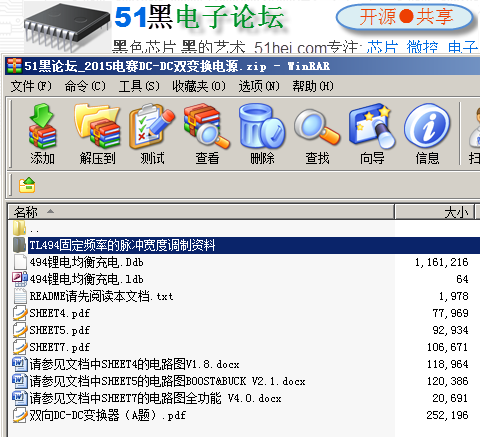
Task: Click the '..' parent directory row text
Action: tap(34, 230)
